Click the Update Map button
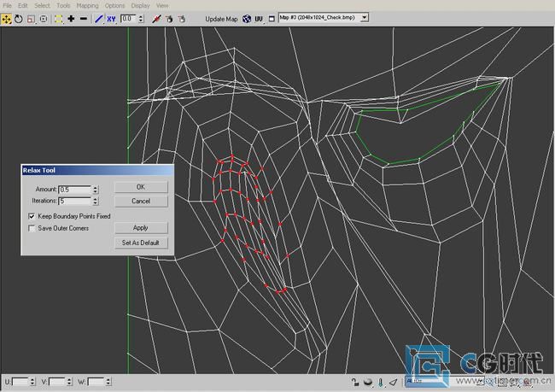Image resolution: width=555 pixels, height=392 pixels. click(221, 19)
